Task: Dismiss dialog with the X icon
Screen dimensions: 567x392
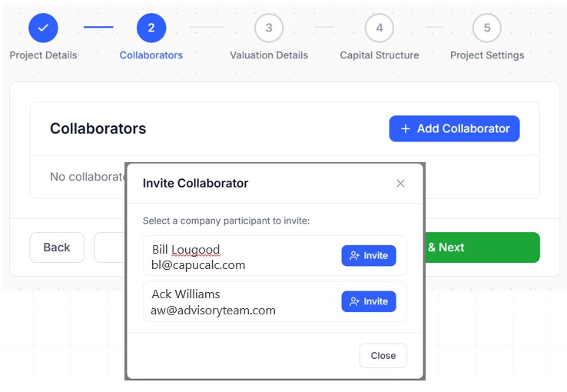Action: point(400,184)
